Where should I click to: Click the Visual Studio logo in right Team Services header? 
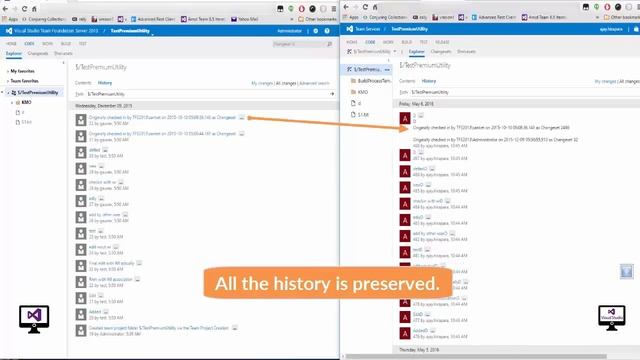350,29
